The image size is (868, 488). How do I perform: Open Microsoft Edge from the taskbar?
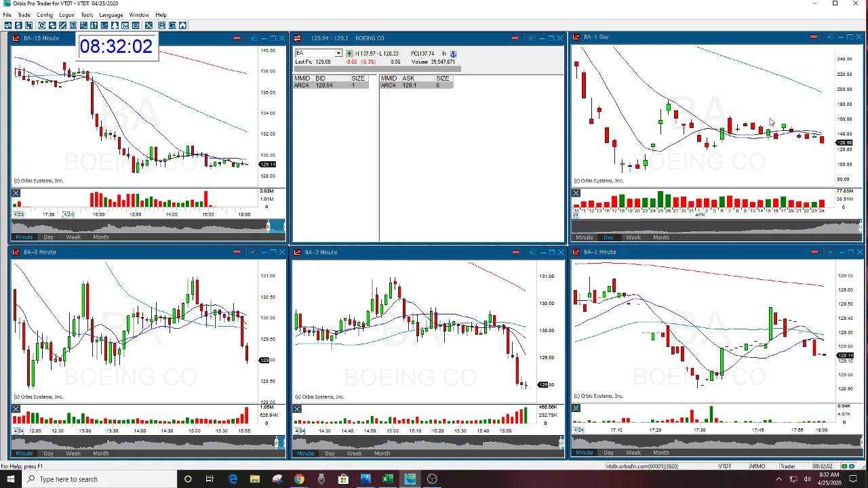(233, 479)
